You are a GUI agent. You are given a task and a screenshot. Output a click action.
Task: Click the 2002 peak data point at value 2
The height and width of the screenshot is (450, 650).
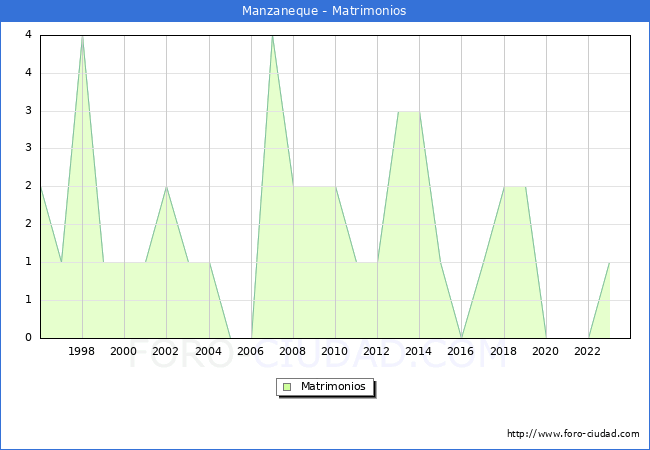click(166, 187)
